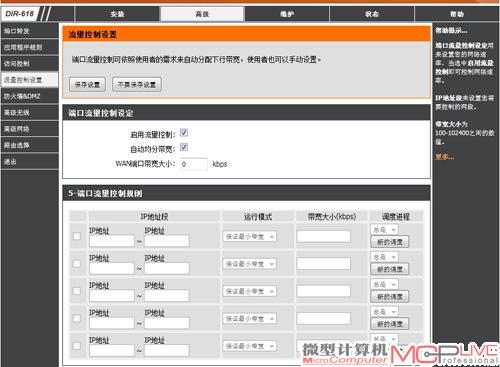Click third row end IP地址 field

167,295
